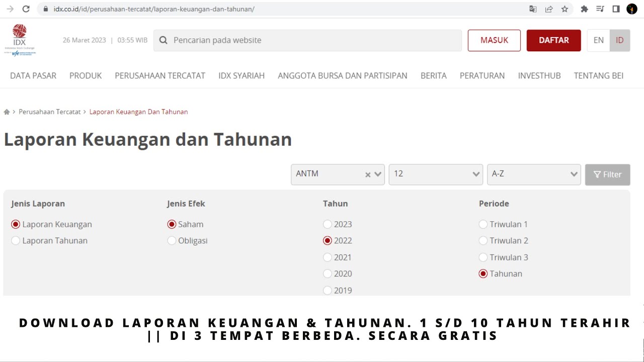Viewport: 644px width, 362px height.
Task: Open Google Translate icon in address bar
Action: coord(533,9)
